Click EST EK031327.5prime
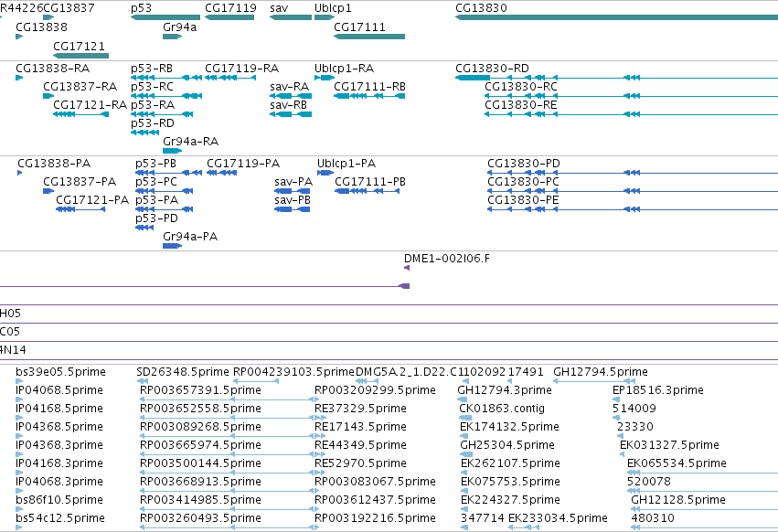This screenshot has height=532, width=778. [669, 444]
